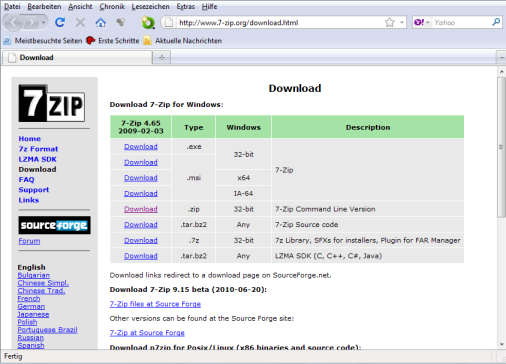Open the FAQ sidebar link
506x364 pixels.
click(x=26, y=180)
